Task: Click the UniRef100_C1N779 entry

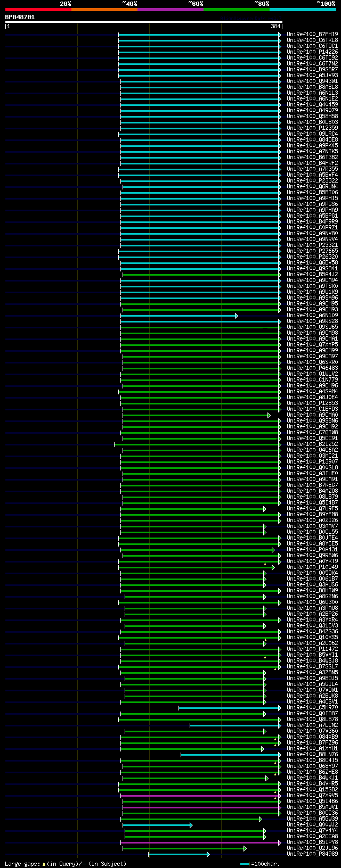Action: click(x=312, y=379)
